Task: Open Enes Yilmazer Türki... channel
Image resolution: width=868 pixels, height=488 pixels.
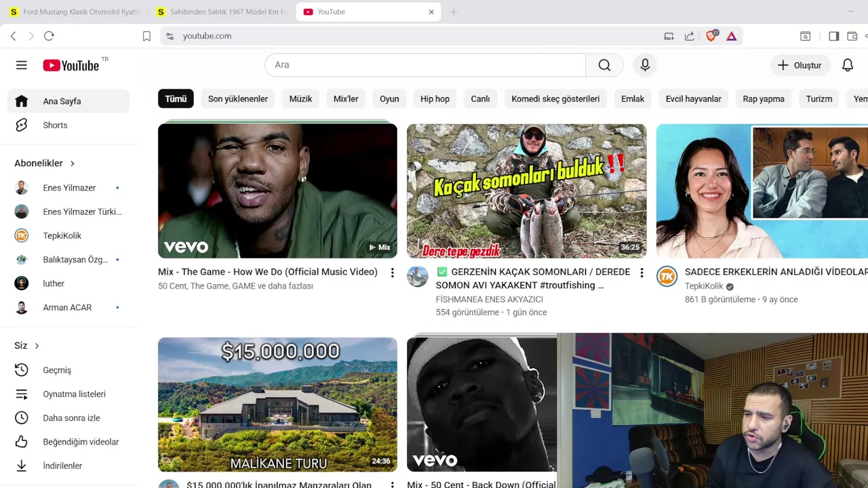Action: 68,211
